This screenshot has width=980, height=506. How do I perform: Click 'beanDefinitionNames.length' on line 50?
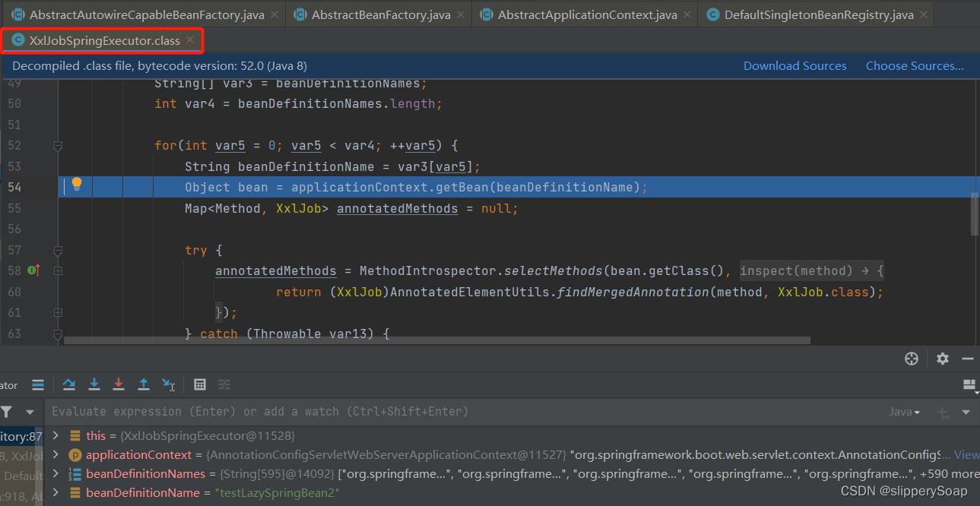pyautogui.click(x=337, y=103)
